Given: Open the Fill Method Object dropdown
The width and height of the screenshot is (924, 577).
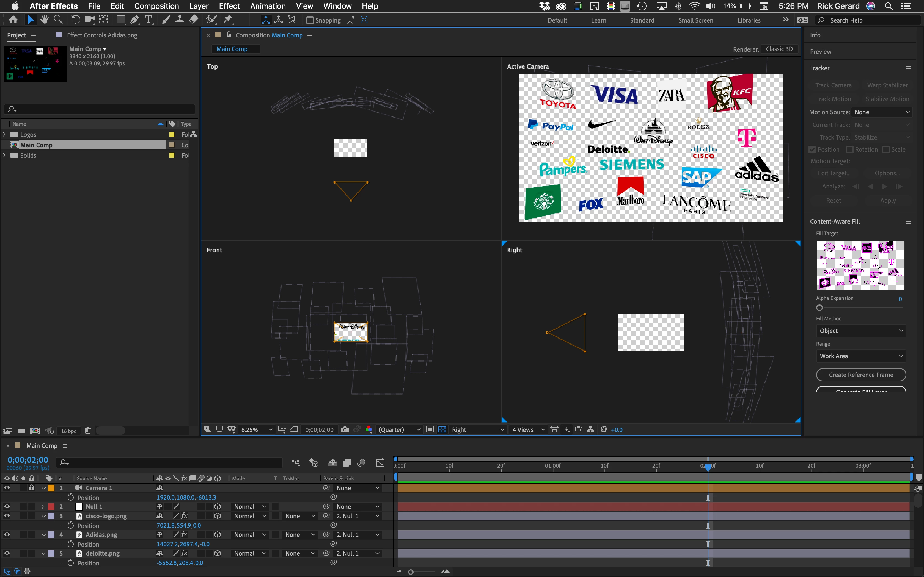Looking at the screenshot, I should (861, 331).
